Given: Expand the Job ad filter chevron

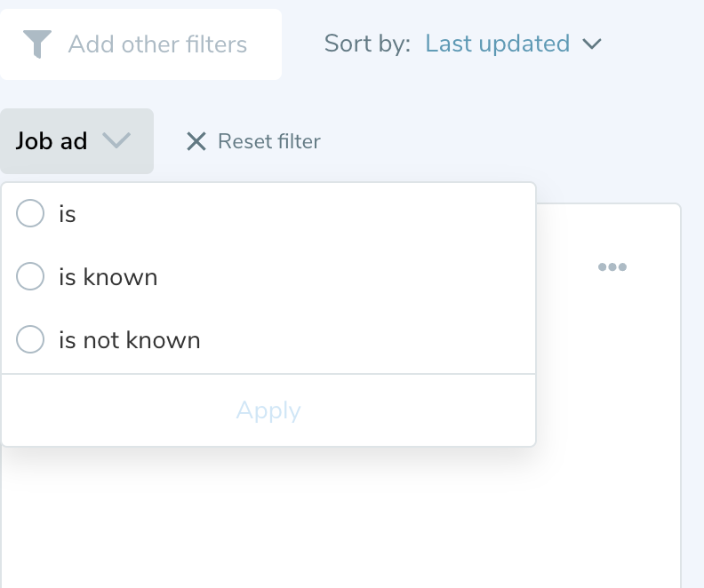Looking at the screenshot, I should 116,140.
